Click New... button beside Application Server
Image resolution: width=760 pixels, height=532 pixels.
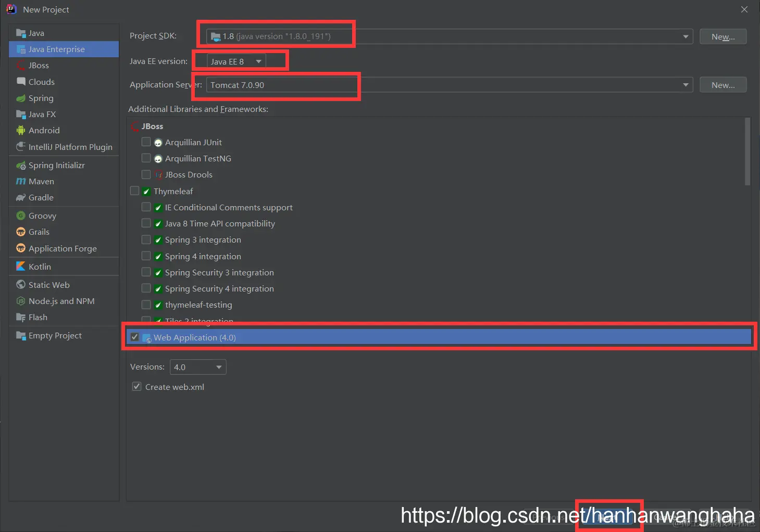(723, 85)
